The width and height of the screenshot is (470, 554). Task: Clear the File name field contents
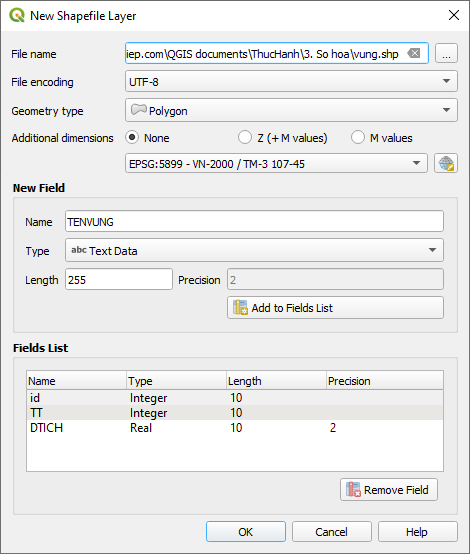click(x=413, y=53)
